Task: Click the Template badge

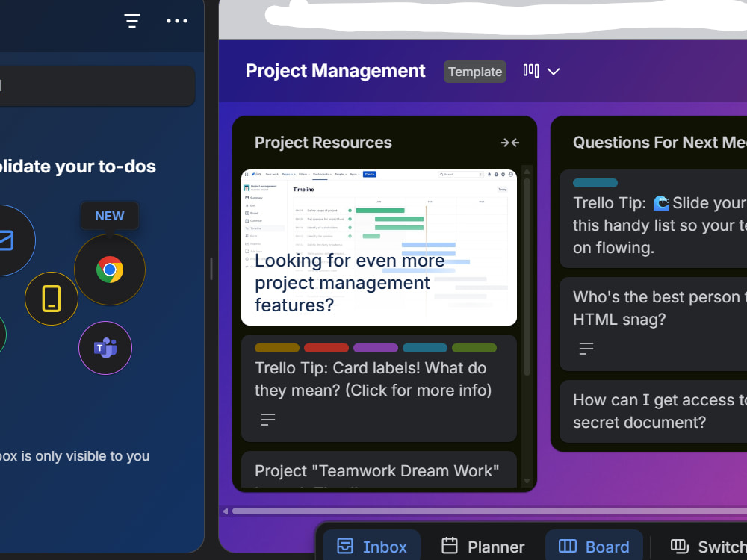Action: [475, 72]
